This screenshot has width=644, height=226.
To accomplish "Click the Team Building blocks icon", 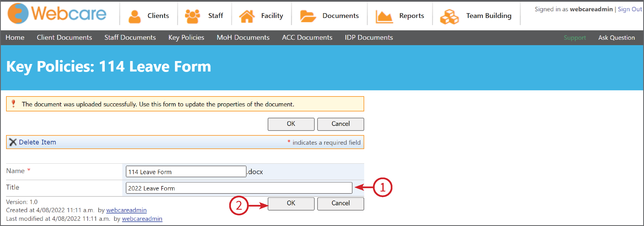I will click(449, 15).
